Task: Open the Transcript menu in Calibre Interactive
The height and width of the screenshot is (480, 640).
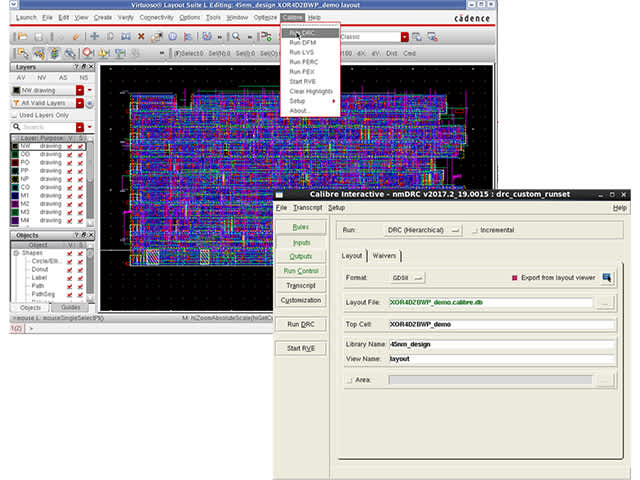Action: [307, 208]
